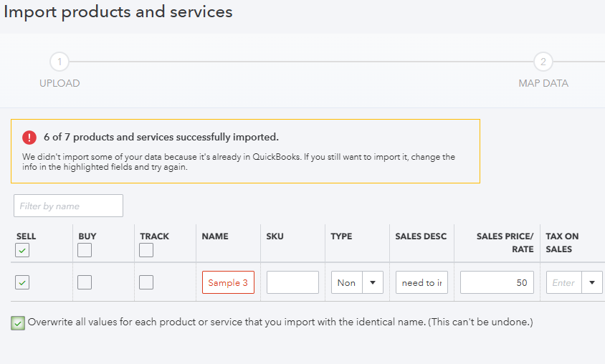Uncheck Sell for the Sample 3 row
This screenshot has height=364, width=605.
click(22, 282)
